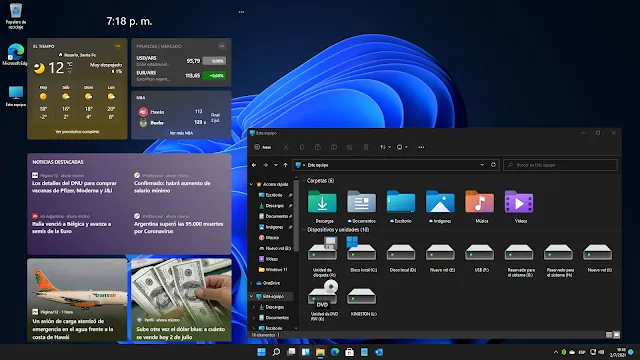The height and width of the screenshot is (360, 640).
Task: Go forward with the right arrow
Action: [x=265, y=165]
